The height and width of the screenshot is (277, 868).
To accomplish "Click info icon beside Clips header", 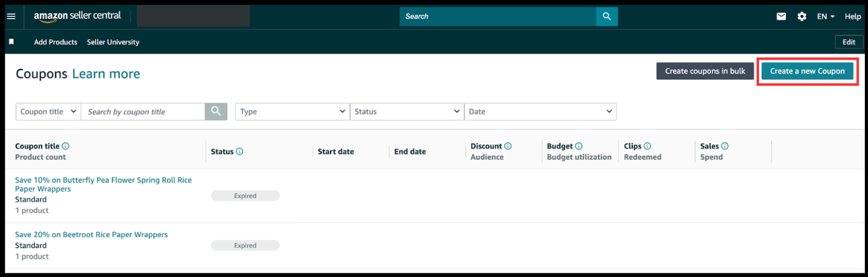I will pyautogui.click(x=647, y=146).
